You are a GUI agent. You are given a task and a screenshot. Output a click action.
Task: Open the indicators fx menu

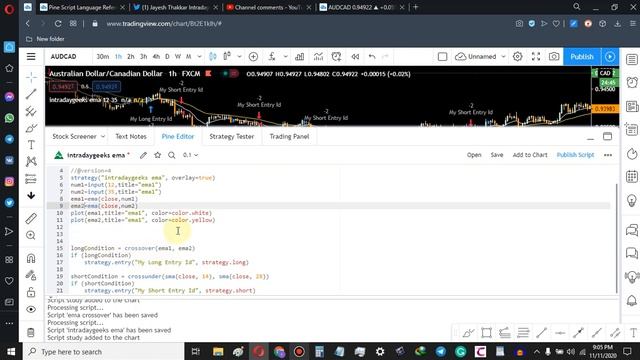pos(272,57)
